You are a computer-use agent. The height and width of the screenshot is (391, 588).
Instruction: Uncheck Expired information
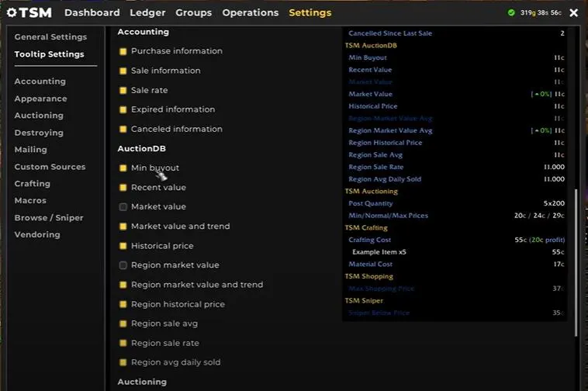point(123,110)
